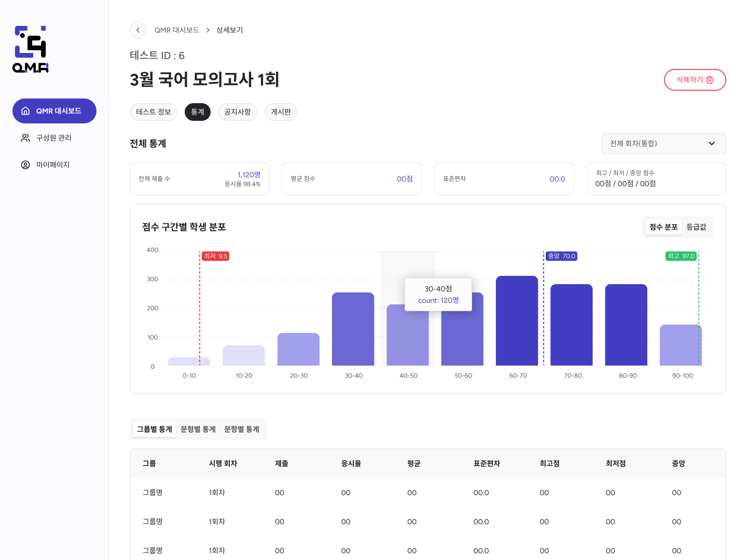Screen dimensions: 747x560
Task: Click the 평균 점수 card label
Action: click(x=303, y=179)
